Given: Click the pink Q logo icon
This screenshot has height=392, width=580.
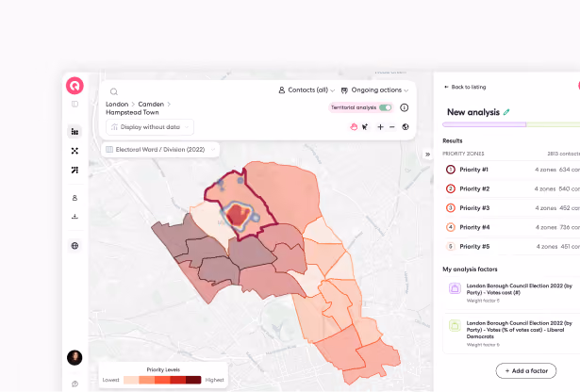Looking at the screenshot, I should 75,86.
